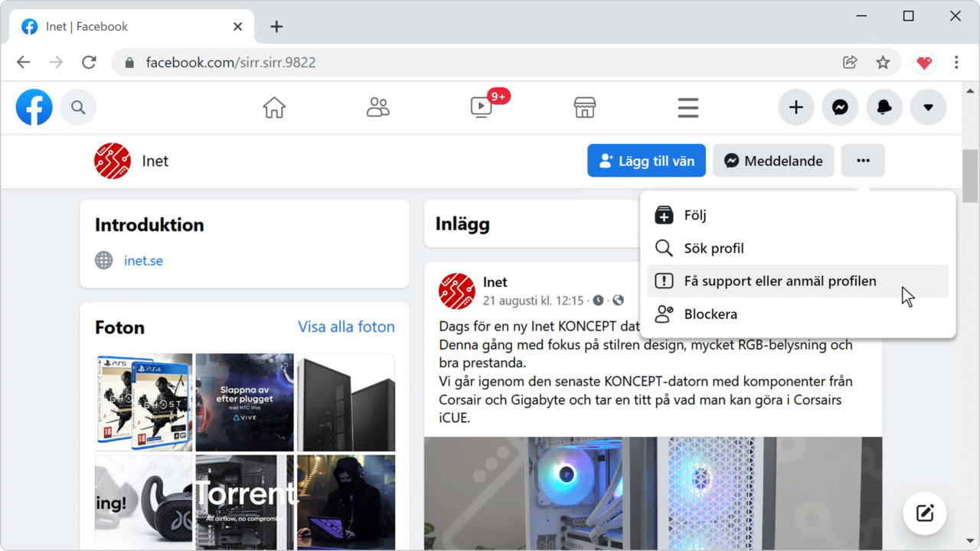Expand the account dropdown arrow

928,107
